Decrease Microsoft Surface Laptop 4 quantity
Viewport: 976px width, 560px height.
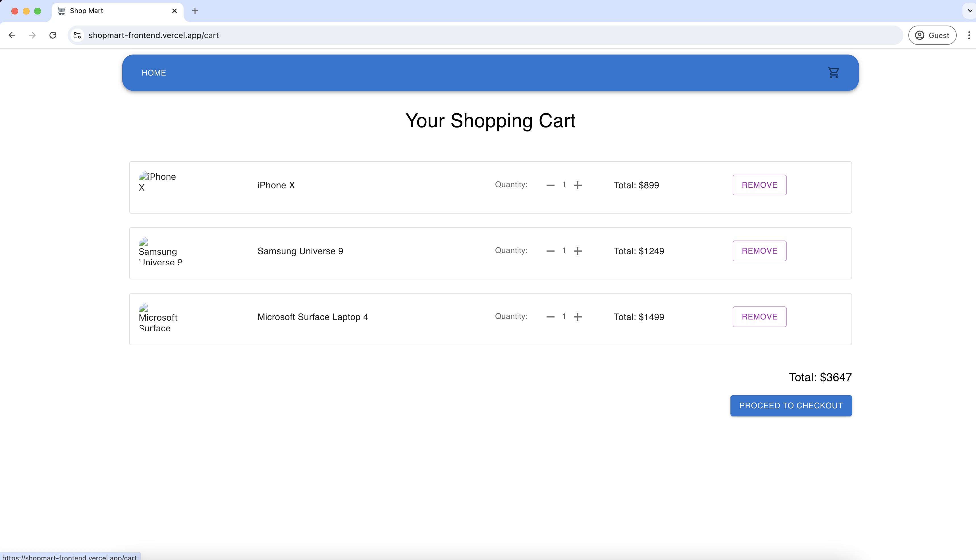pyautogui.click(x=550, y=317)
